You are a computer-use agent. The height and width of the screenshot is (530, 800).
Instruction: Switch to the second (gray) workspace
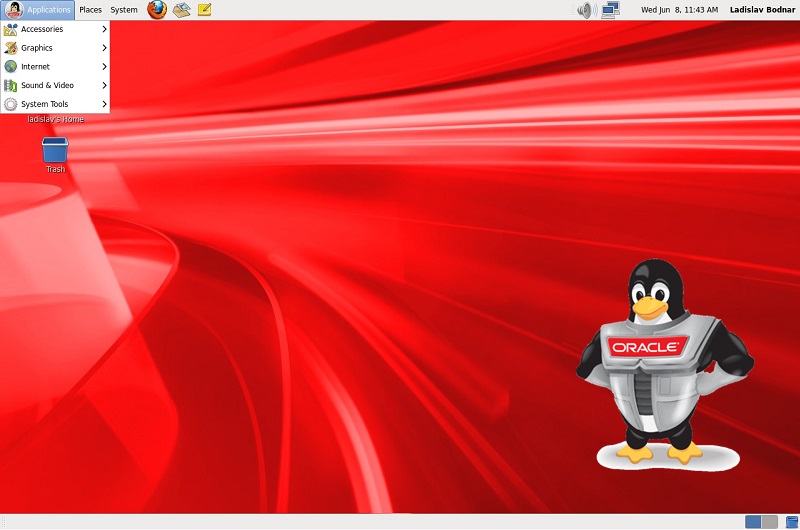[769, 522]
